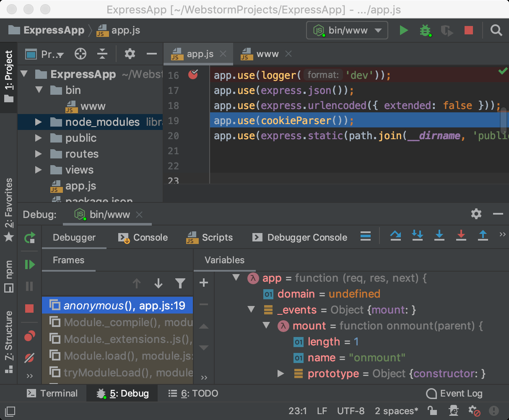Click the green Debug bug icon
The image size is (509, 420).
point(426,30)
